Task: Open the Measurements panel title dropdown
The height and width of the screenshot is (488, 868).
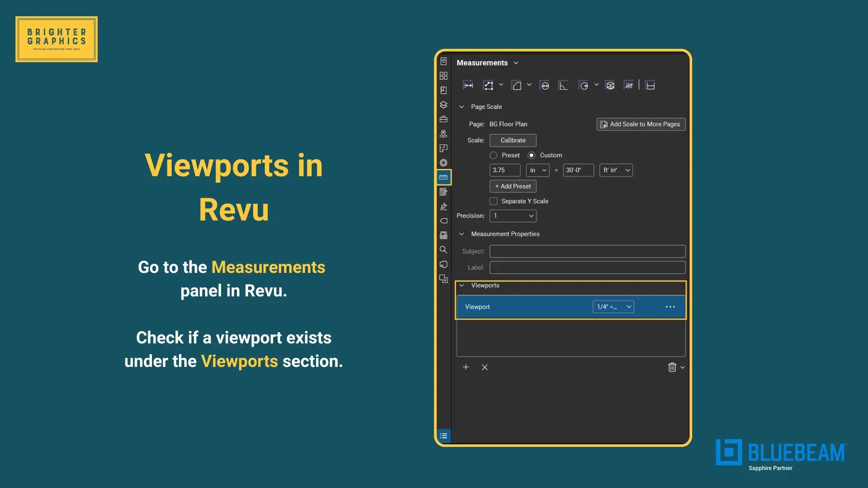Action: (x=516, y=63)
